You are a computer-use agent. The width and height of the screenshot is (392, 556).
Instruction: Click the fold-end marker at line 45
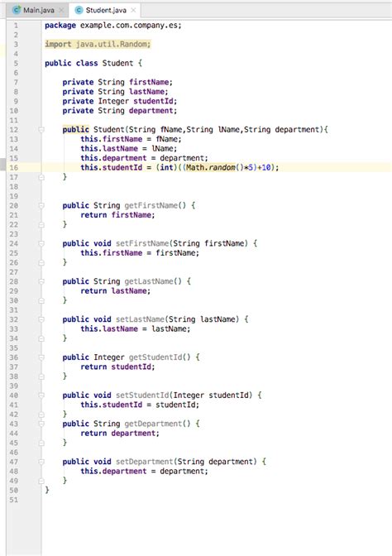click(x=41, y=443)
